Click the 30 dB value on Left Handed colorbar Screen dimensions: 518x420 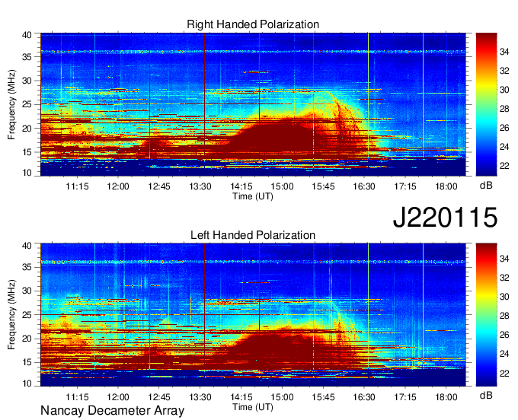click(x=504, y=297)
